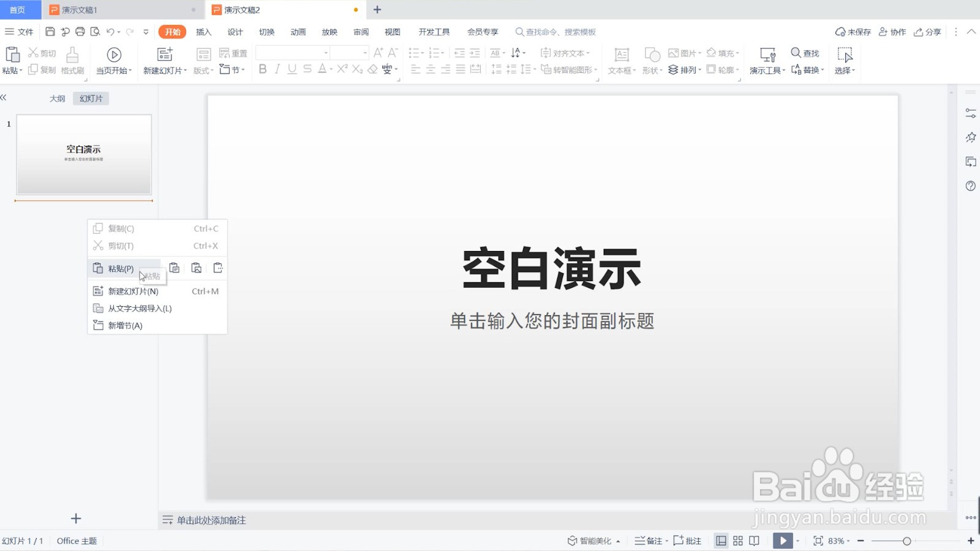Toggle Underline formatting
Viewport: 980px width, 551px height.
(292, 69)
